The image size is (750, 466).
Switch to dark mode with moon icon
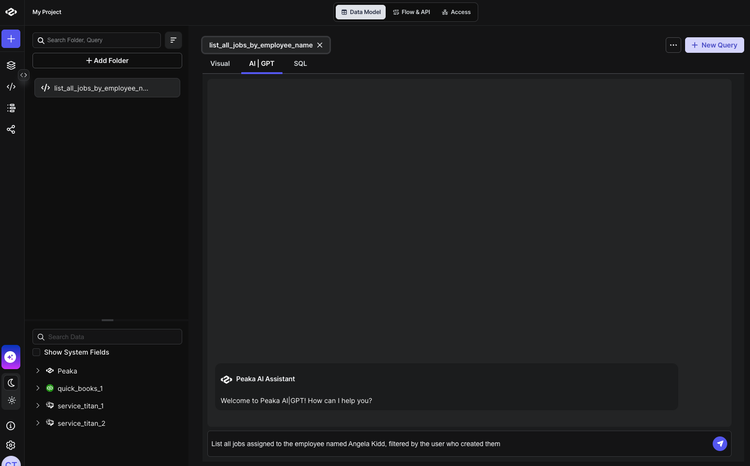click(x=11, y=382)
